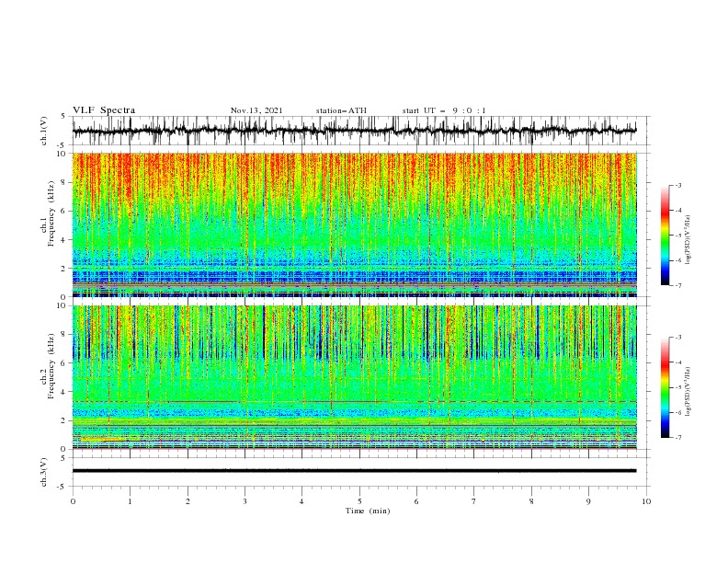Click the ch.2 PSD color bar
Image resolution: width=728 pixels, height=563 pixels.
point(665,387)
